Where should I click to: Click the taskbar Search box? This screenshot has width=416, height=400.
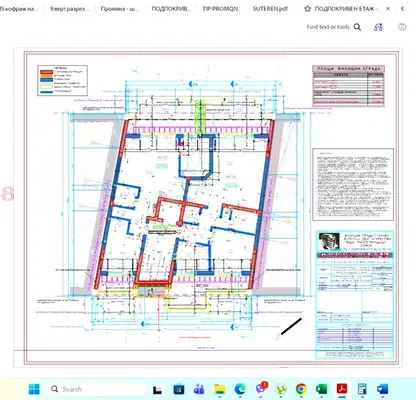[x=97, y=389]
